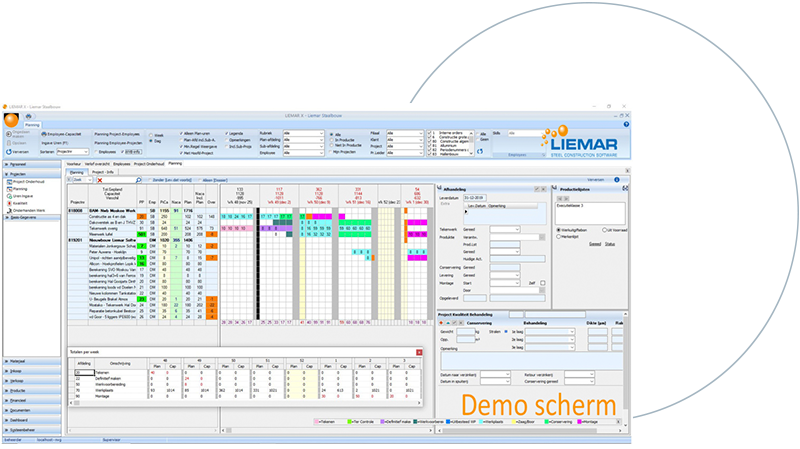Viewport: 800px width, 449px height.
Task: Select the In Productie radio button
Action: coord(332,140)
